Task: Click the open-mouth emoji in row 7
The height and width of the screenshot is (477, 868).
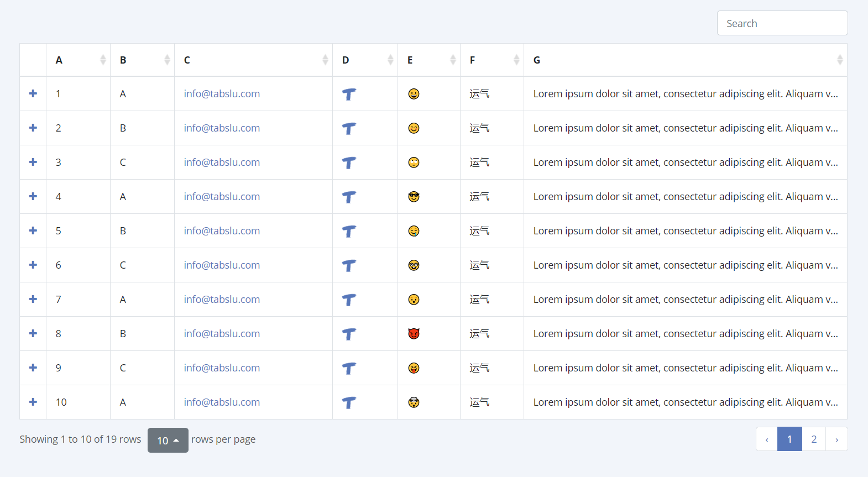Action: [x=414, y=300]
